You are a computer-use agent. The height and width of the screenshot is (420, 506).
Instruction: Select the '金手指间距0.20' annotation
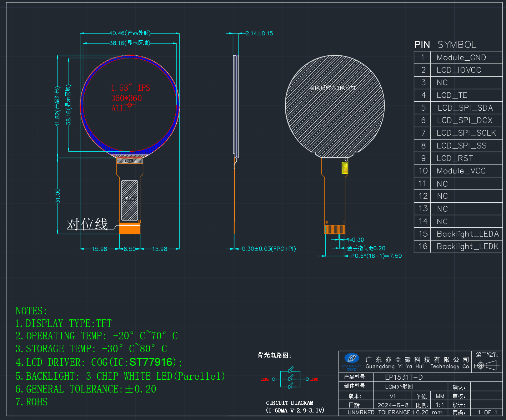(366, 248)
